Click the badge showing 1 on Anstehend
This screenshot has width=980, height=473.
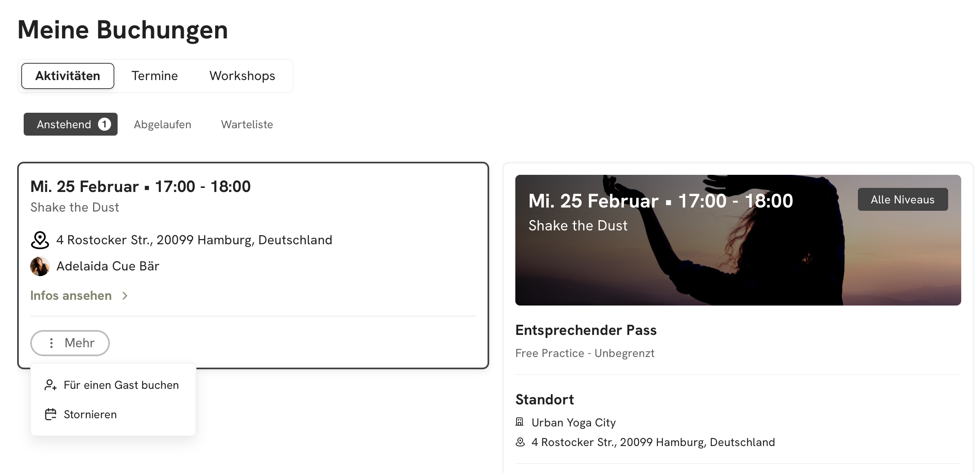105,124
